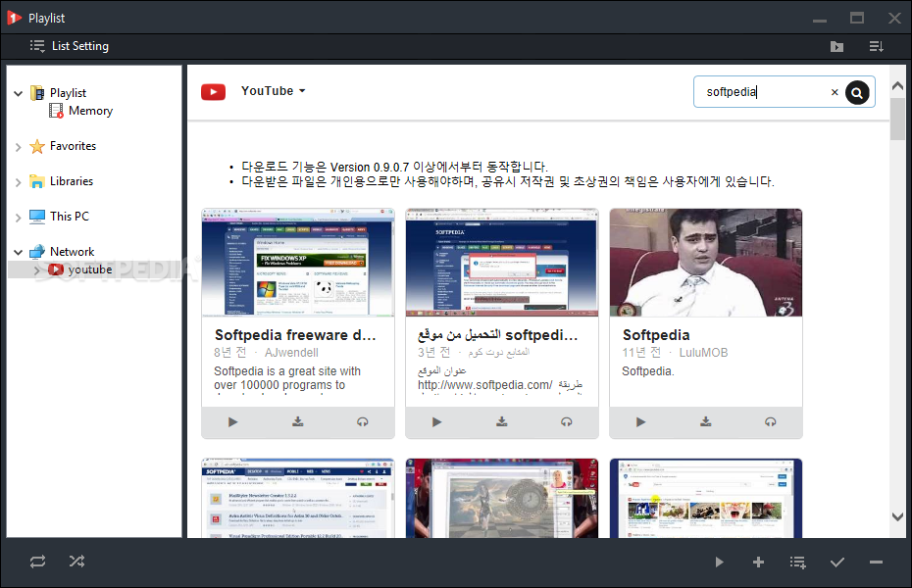The width and height of the screenshot is (912, 588).
Task: Play the Softpedia freeware video
Action: (x=232, y=422)
